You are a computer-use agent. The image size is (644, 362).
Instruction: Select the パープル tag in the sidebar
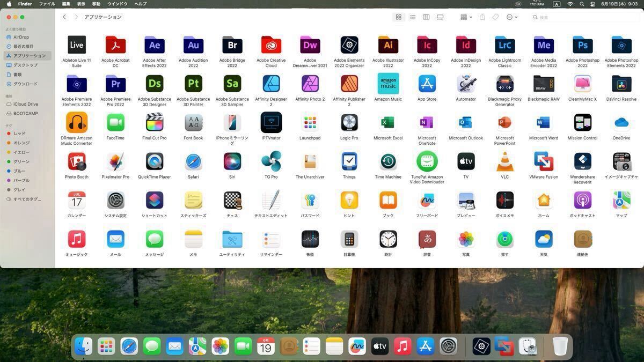[27, 180]
